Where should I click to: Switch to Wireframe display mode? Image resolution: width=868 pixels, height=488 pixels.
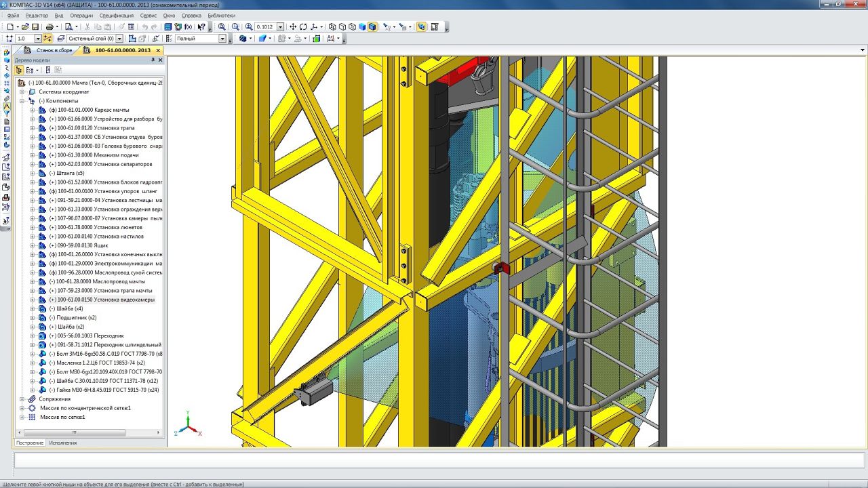pyautogui.click(x=332, y=27)
